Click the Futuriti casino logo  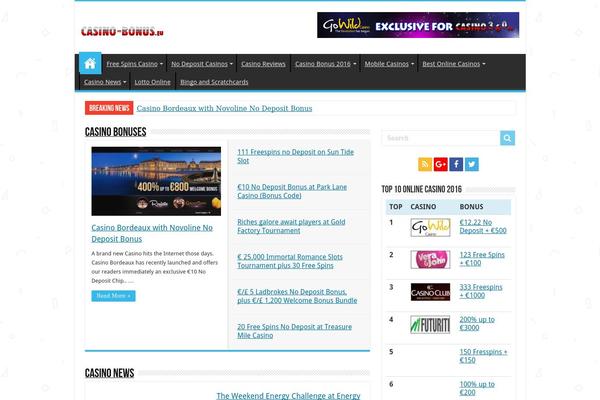[430, 325]
